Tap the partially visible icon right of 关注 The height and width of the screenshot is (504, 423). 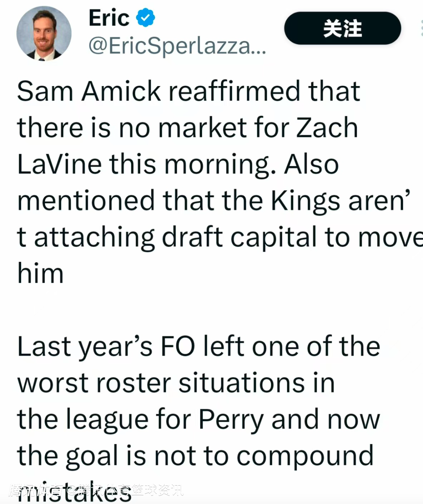point(420,28)
